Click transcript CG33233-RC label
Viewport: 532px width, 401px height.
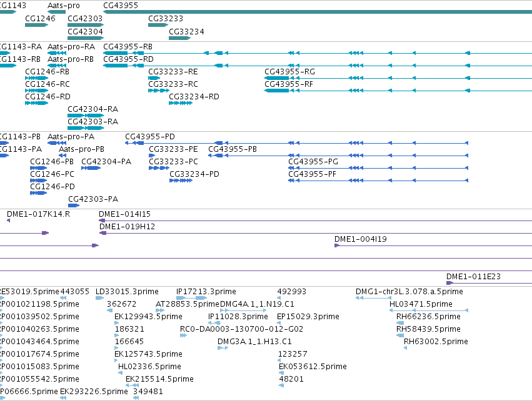[173, 84]
